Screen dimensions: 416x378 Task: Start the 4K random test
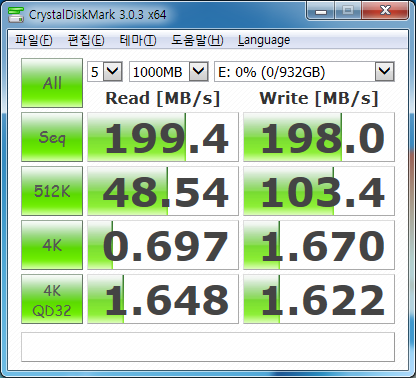(x=52, y=245)
